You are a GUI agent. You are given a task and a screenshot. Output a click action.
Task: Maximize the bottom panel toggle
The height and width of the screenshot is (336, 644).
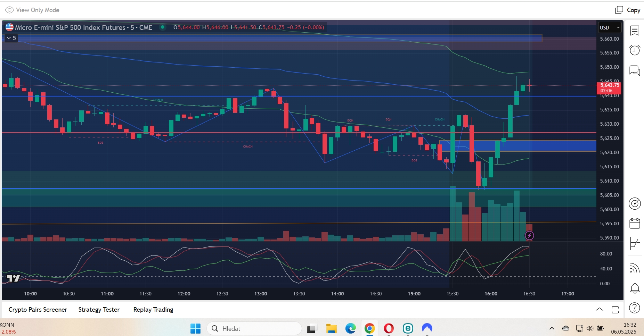tap(615, 310)
